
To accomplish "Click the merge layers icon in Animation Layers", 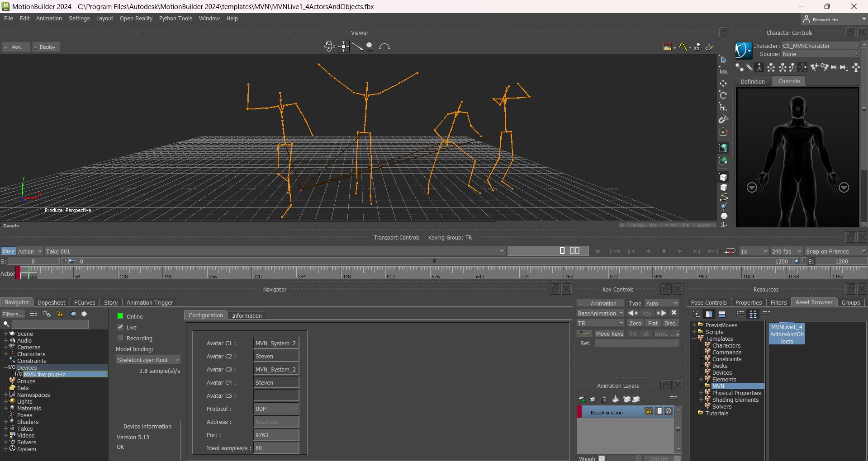I will click(x=615, y=399).
